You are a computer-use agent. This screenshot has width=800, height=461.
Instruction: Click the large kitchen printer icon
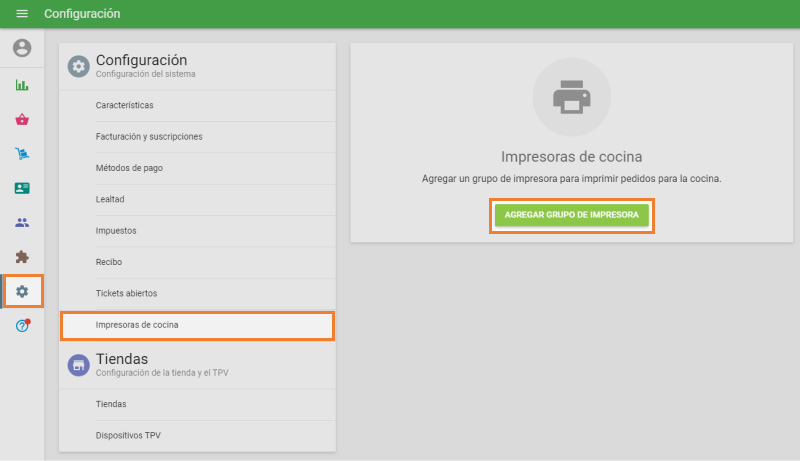(x=571, y=97)
